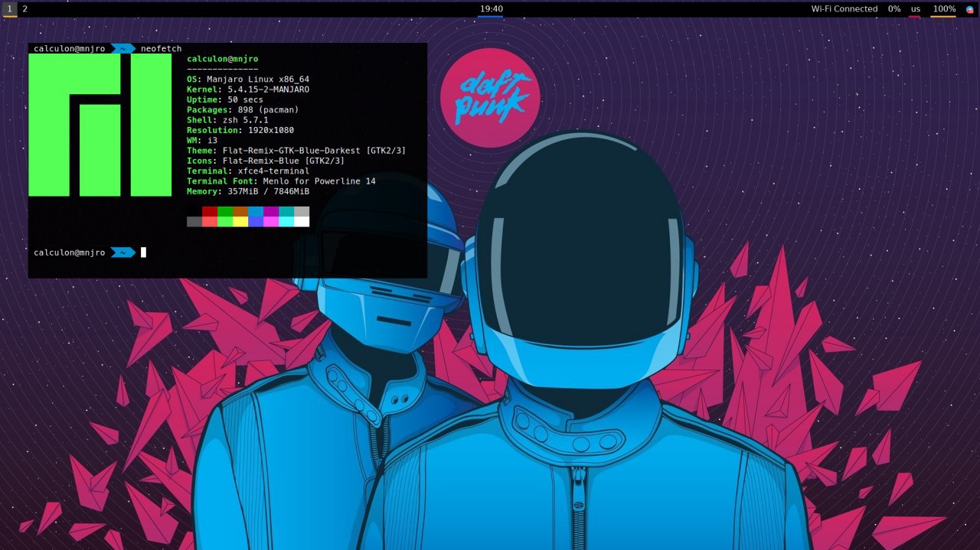Click the Kernel: 5.4.15-2-MANJARO line
Screen dimensions: 980x550
point(248,89)
